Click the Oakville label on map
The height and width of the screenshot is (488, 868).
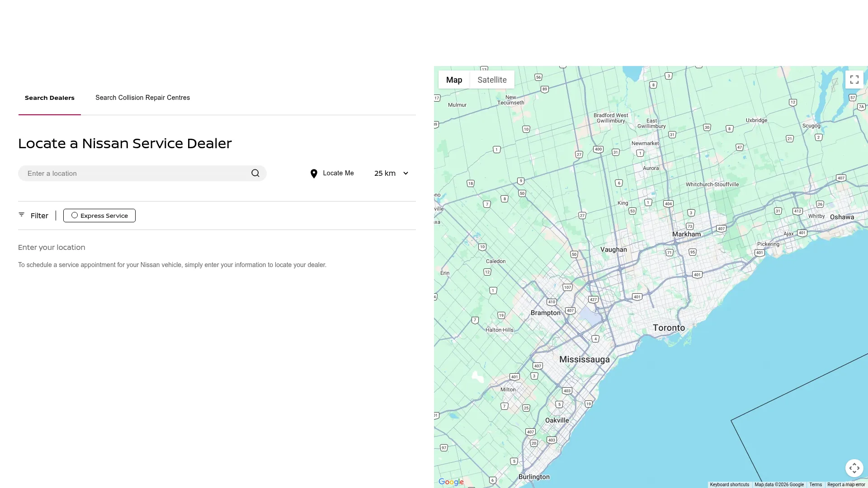557,420
